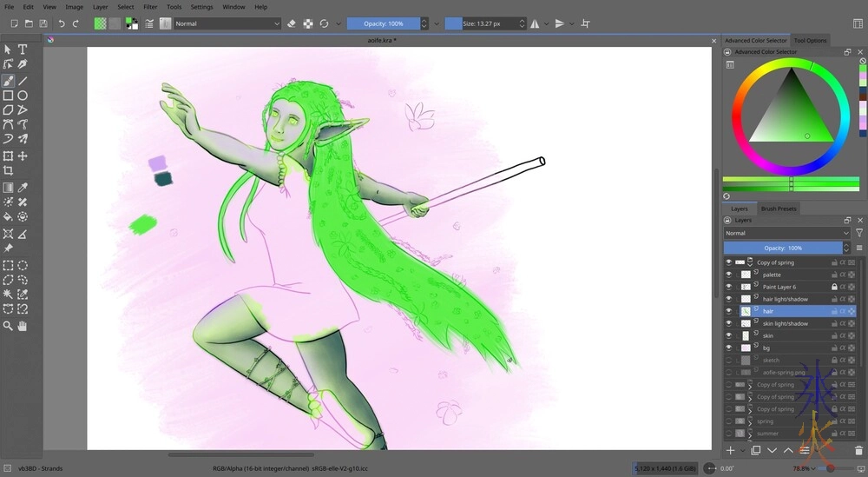The height and width of the screenshot is (477, 868).
Task: Switch to the Brush Presets tab
Action: [x=779, y=209]
